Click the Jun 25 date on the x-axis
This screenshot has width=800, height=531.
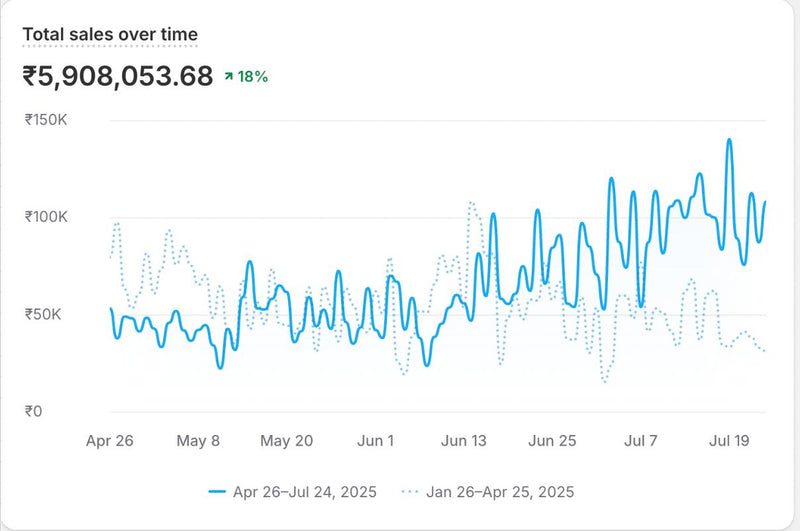coord(552,440)
